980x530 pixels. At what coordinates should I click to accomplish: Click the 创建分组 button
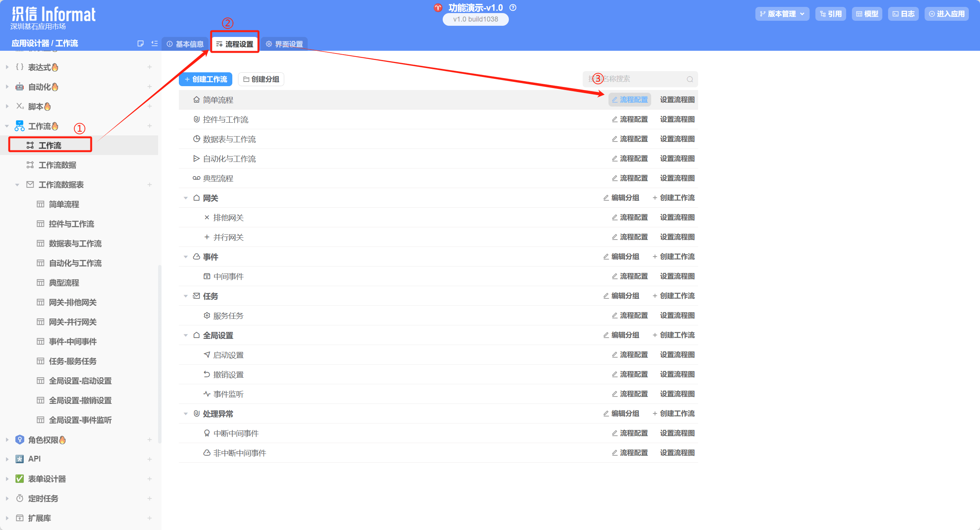tap(261, 79)
